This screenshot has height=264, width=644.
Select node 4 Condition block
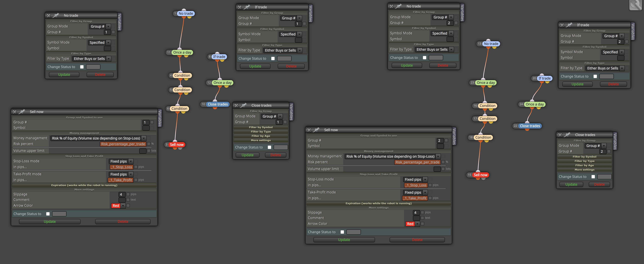pos(182,75)
